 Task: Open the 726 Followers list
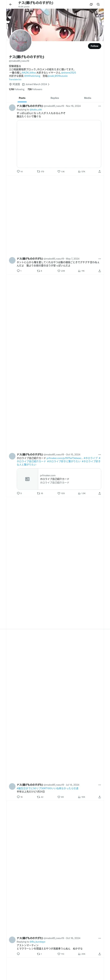coord(35,89)
